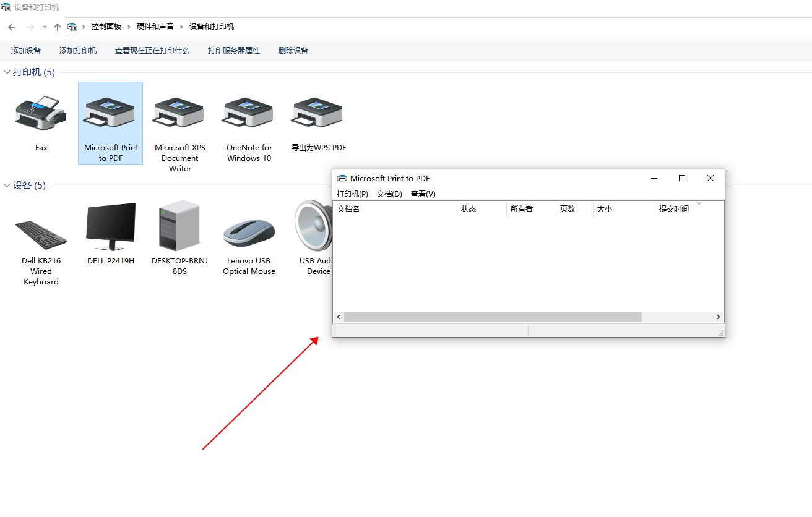Click the DELL P2419H monitor icon
This screenshot has width=812, height=517.
pyautogui.click(x=111, y=228)
